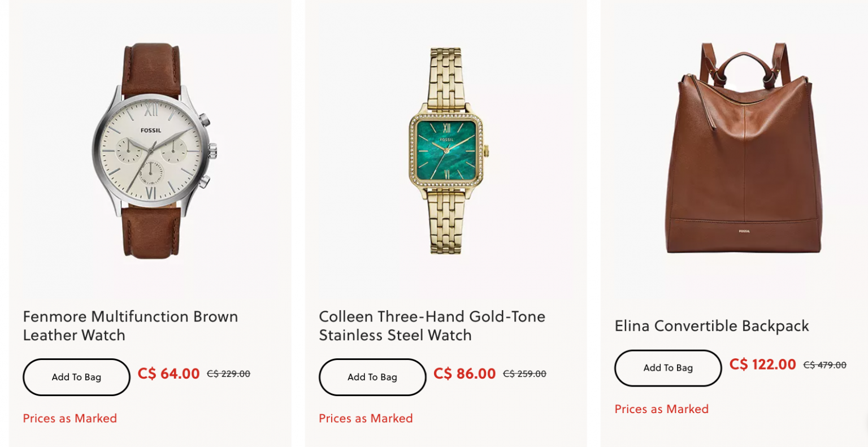Click the C$ 122.00 sale price

762,364
